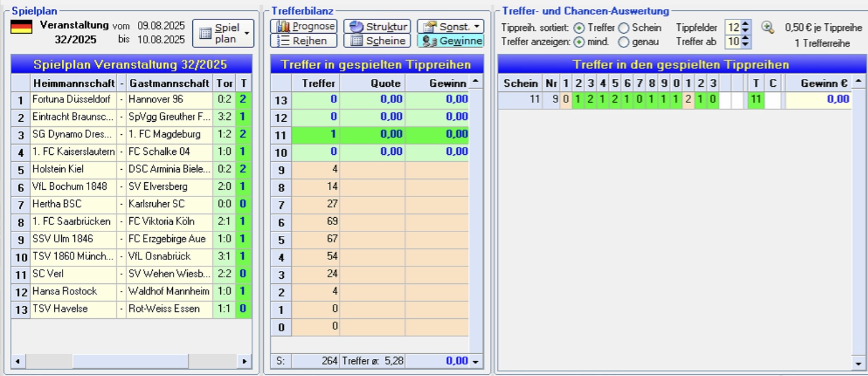
Task: Click the Treffer count 69 cell
Action: tap(316, 222)
